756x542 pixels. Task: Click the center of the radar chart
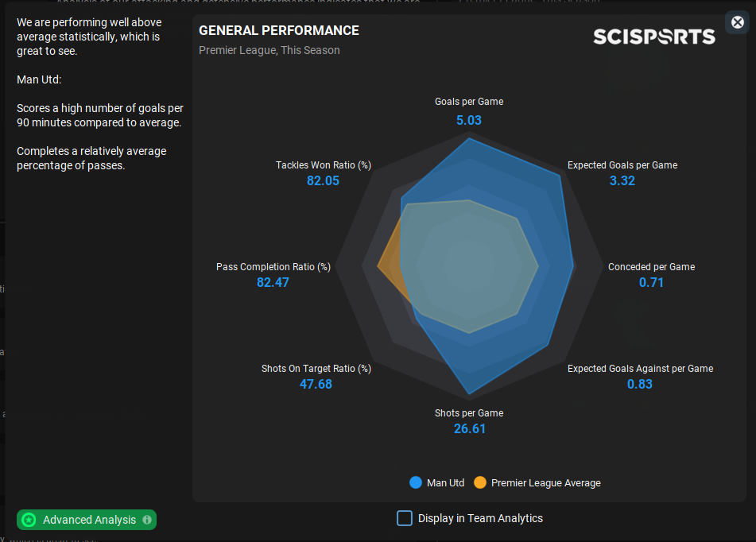[469, 266]
